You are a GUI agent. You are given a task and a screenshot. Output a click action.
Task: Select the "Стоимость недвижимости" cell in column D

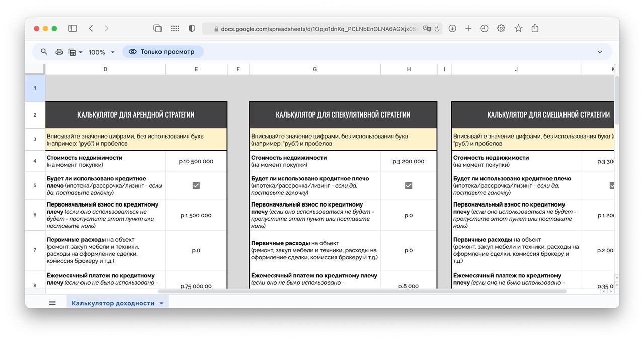coord(105,161)
